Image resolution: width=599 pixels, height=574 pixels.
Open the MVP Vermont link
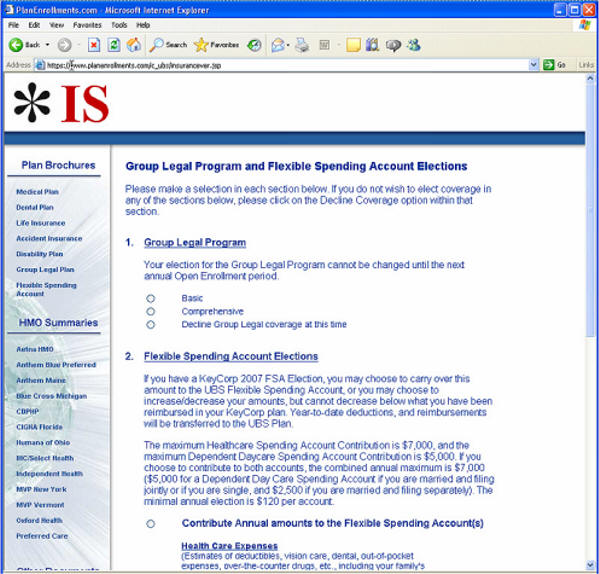coord(40,505)
